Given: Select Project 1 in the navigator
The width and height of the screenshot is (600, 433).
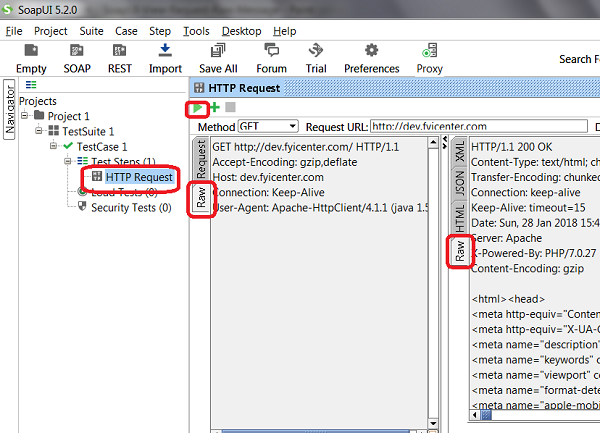Looking at the screenshot, I should tap(68, 116).
